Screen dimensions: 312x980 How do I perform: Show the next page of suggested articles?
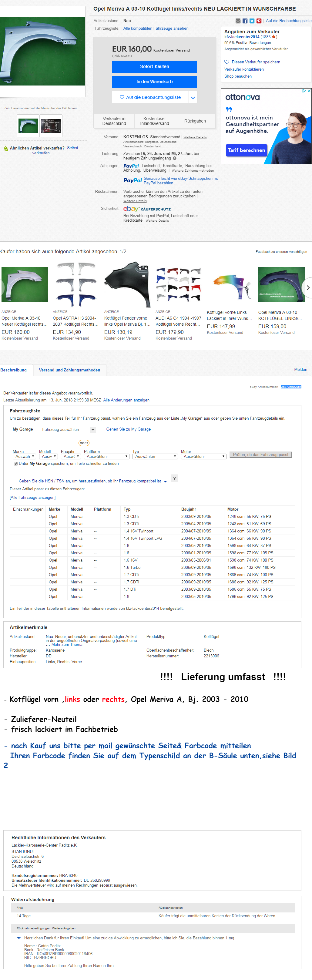click(x=307, y=288)
